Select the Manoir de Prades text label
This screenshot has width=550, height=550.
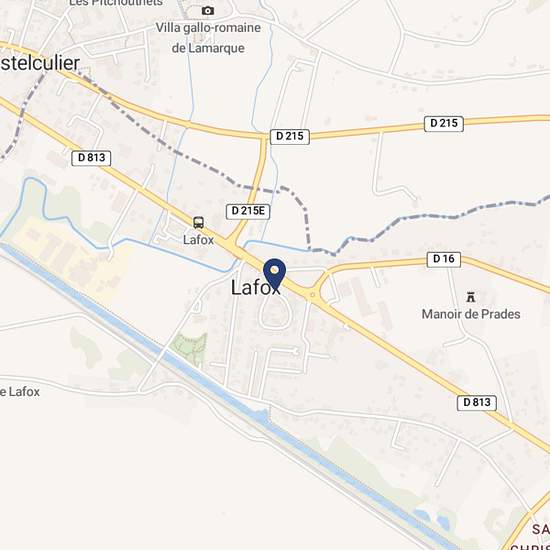pos(471,314)
